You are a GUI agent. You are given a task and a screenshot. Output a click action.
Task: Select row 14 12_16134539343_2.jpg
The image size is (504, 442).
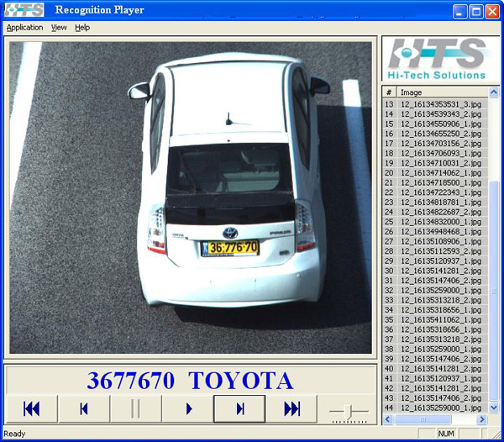(x=435, y=114)
